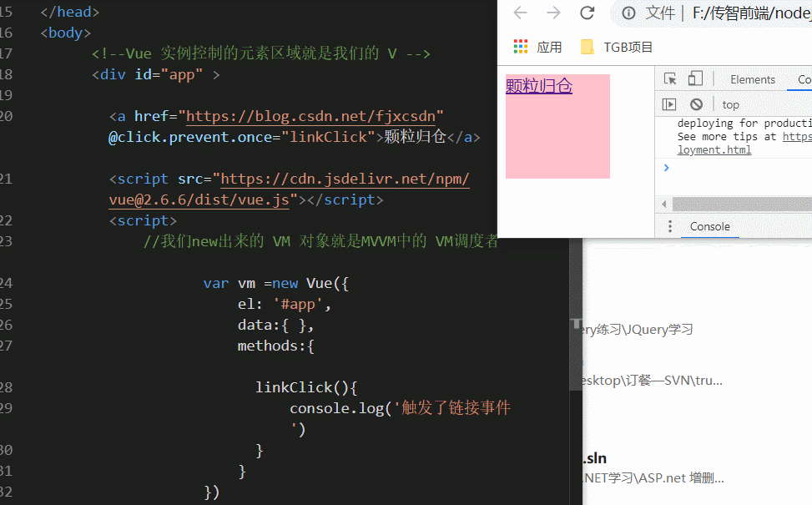The height and width of the screenshot is (505, 812).
Task: Select the 'NET学习\ASP.net 增删...' entry
Action: (x=654, y=477)
